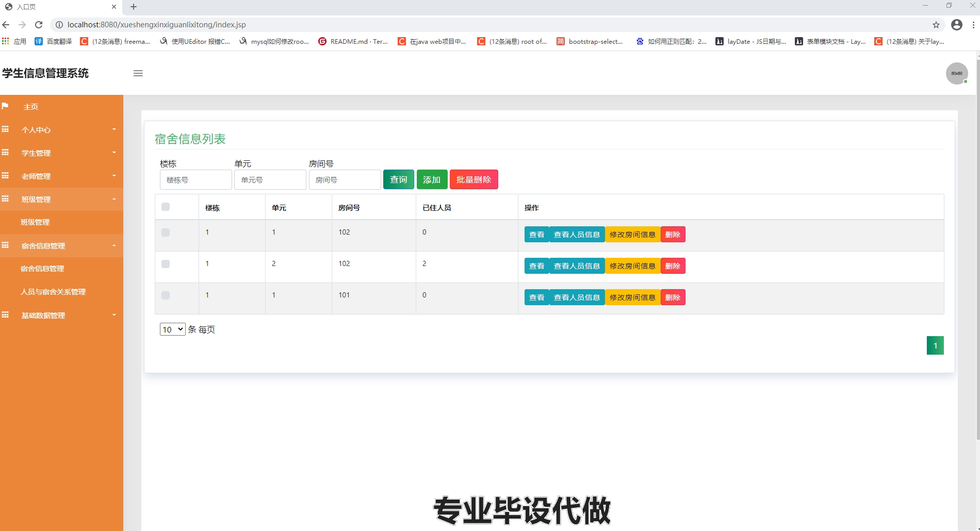Click the flag icon beside 主页
The image size is (980, 531).
pos(5,106)
